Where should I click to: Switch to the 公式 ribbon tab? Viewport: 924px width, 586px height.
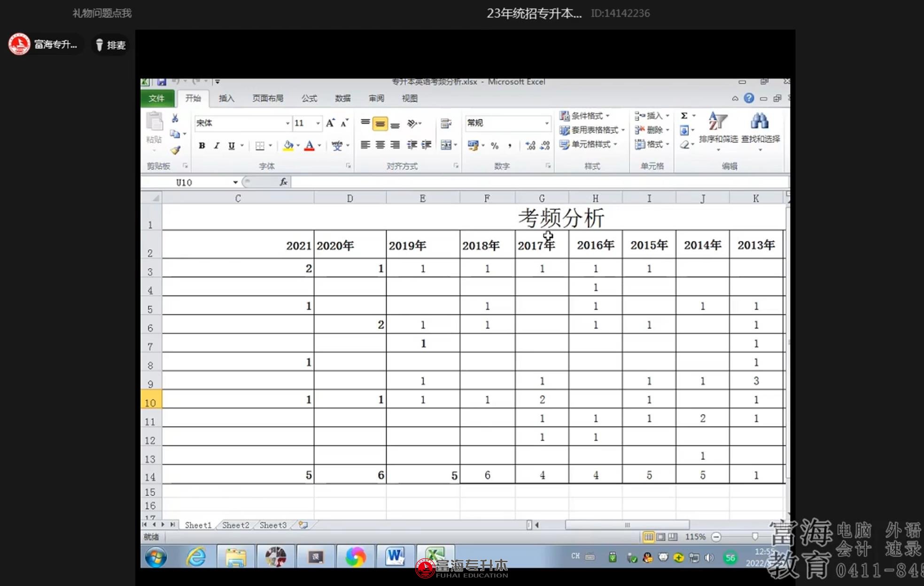coord(309,98)
